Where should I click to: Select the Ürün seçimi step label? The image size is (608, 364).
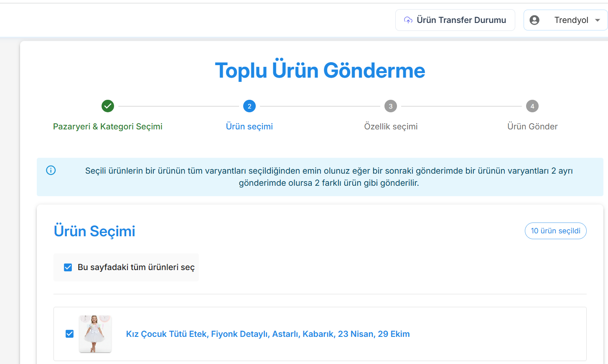point(249,126)
